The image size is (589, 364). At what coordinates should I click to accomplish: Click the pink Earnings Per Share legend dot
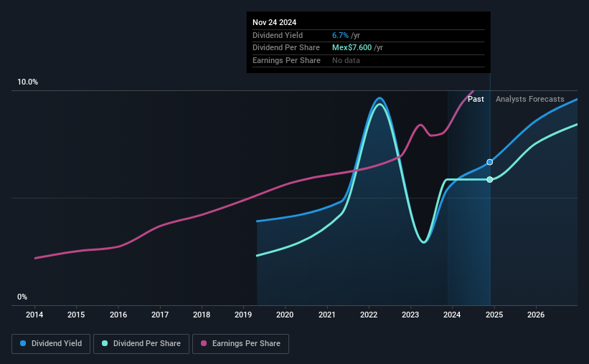pyautogui.click(x=204, y=343)
